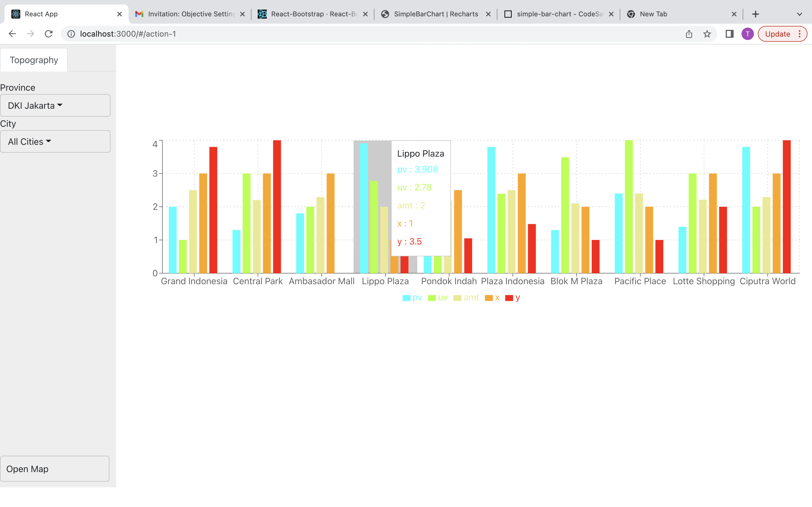The width and height of the screenshot is (812, 507).
Task: Toggle amt series in chart legend
Action: pyautogui.click(x=466, y=298)
